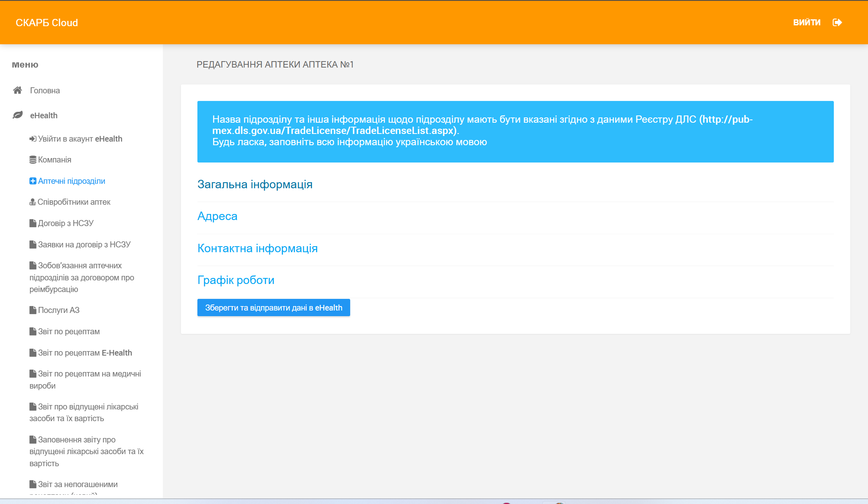The image size is (868, 504).
Task: Expand the Графік роботи section
Action: click(x=236, y=280)
